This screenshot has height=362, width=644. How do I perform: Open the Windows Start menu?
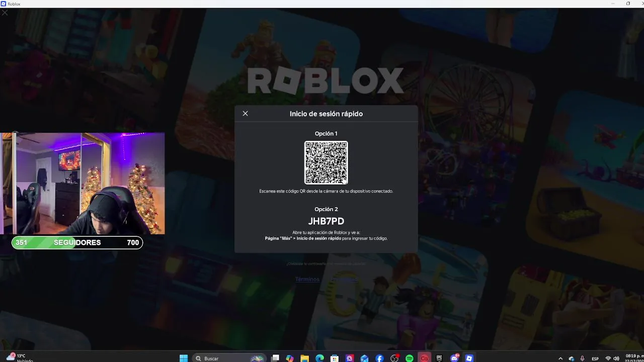[184, 358]
